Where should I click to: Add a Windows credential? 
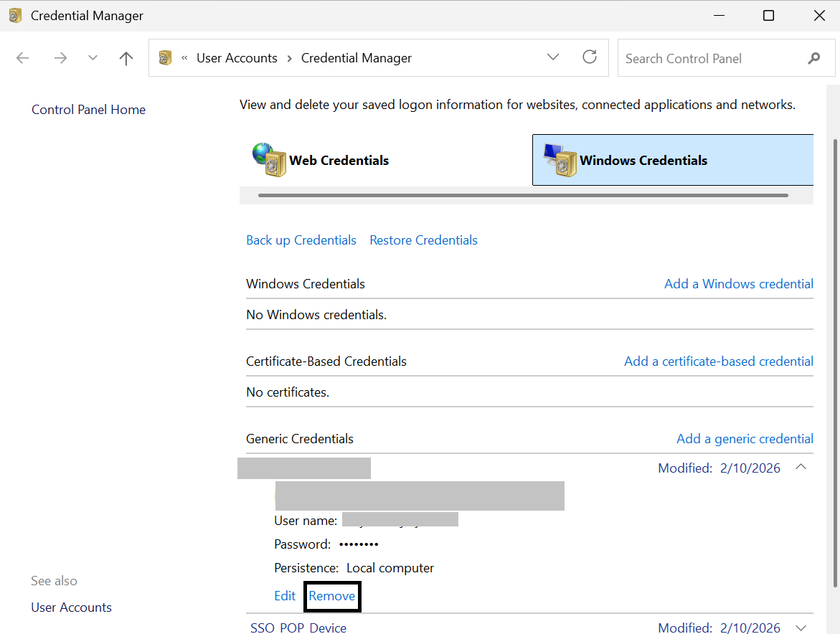pyautogui.click(x=739, y=284)
